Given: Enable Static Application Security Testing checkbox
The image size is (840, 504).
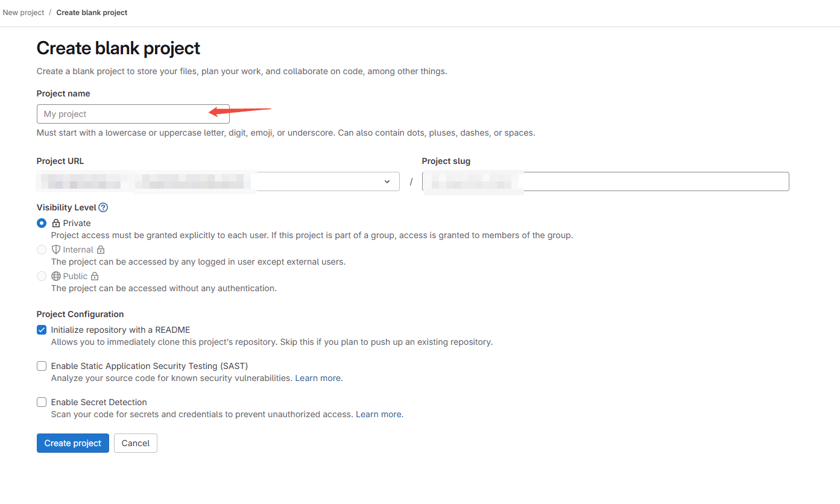Looking at the screenshot, I should tap(42, 366).
